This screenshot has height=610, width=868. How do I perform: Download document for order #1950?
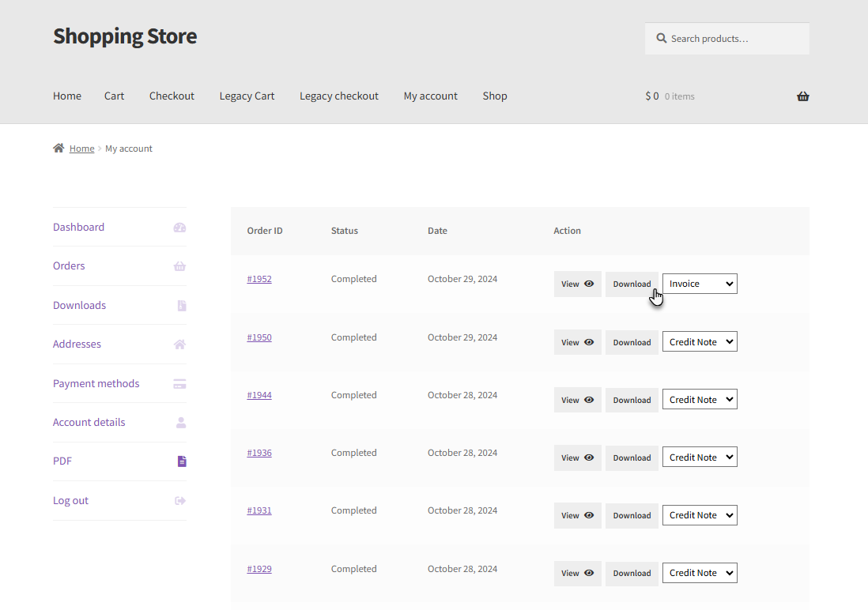632,343
